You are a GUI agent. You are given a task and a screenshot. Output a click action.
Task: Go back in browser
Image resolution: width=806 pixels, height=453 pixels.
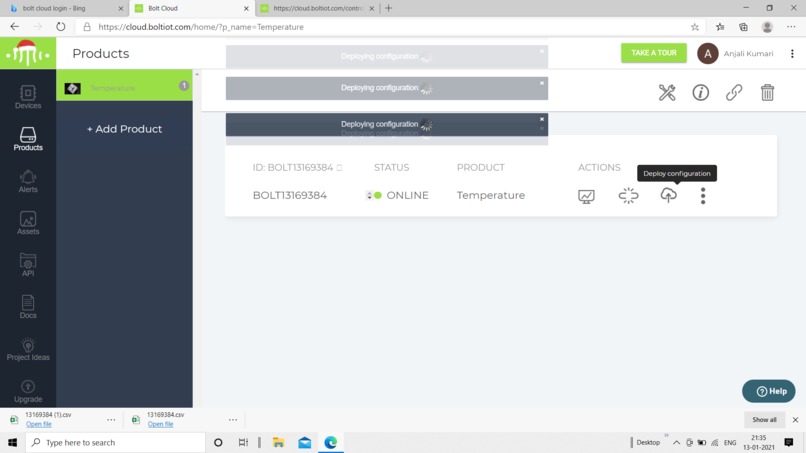[x=14, y=27]
